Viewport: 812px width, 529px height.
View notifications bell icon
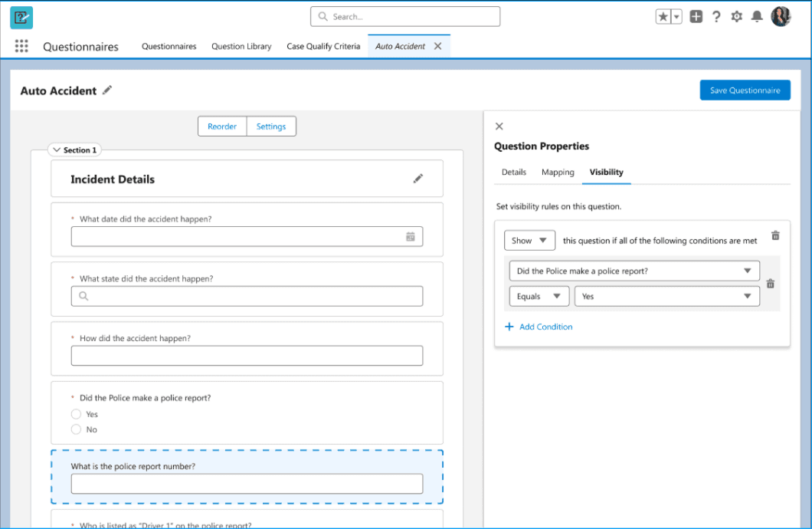click(x=757, y=17)
